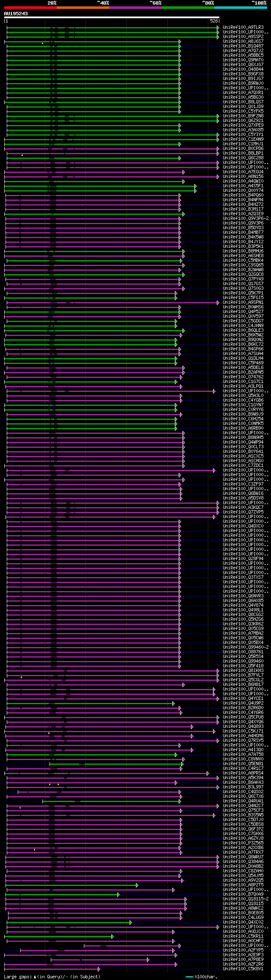This screenshot has height=980, width=271.
Task: Click the UniRef100_B7FVL7 label
Action: (x=243, y=675)
